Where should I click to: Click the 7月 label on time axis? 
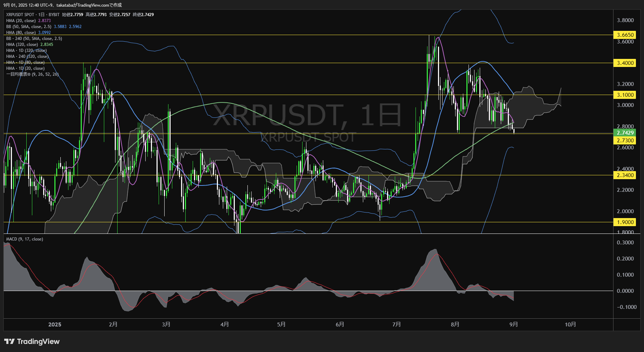(x=397, y=324)
